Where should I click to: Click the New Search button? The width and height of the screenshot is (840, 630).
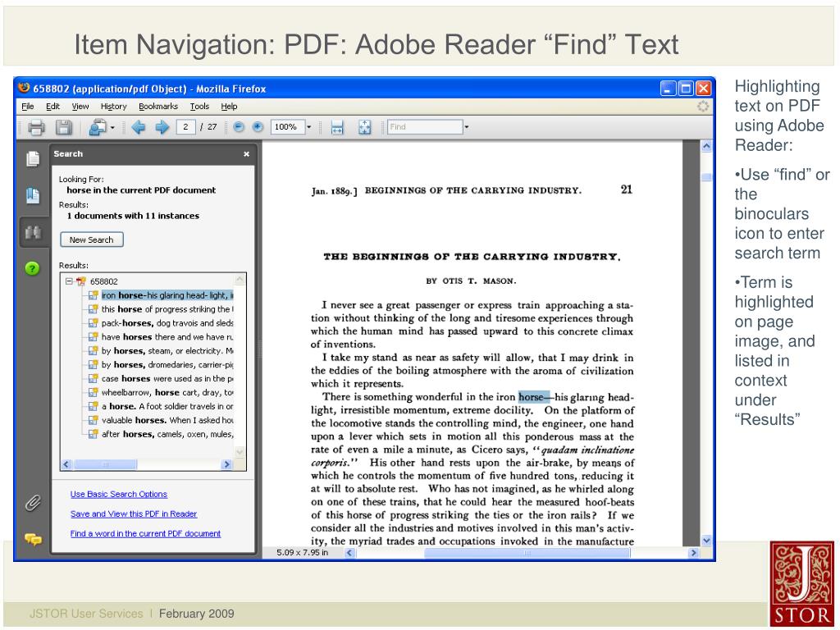pyautogui.click(x=92, y=240)
